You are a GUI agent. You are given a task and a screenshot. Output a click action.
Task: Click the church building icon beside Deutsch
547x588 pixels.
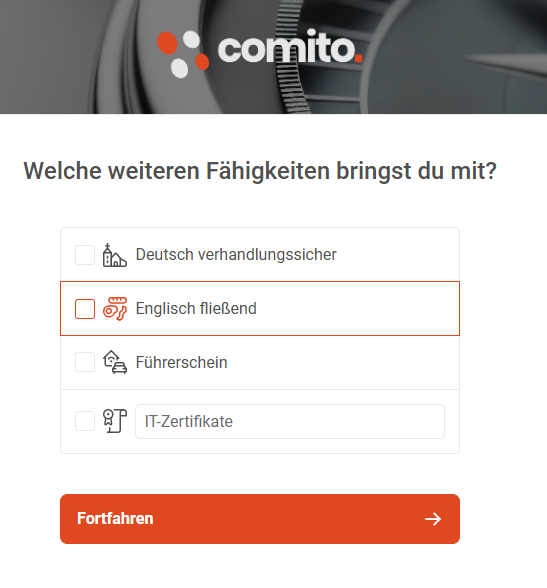[x=115, y=255]
